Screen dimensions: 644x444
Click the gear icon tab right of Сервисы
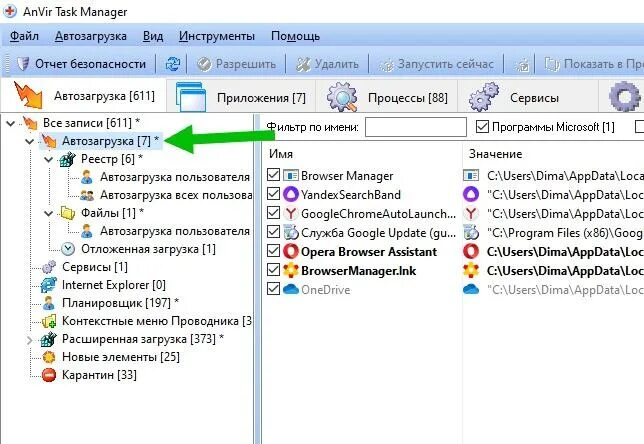(625, 97)
